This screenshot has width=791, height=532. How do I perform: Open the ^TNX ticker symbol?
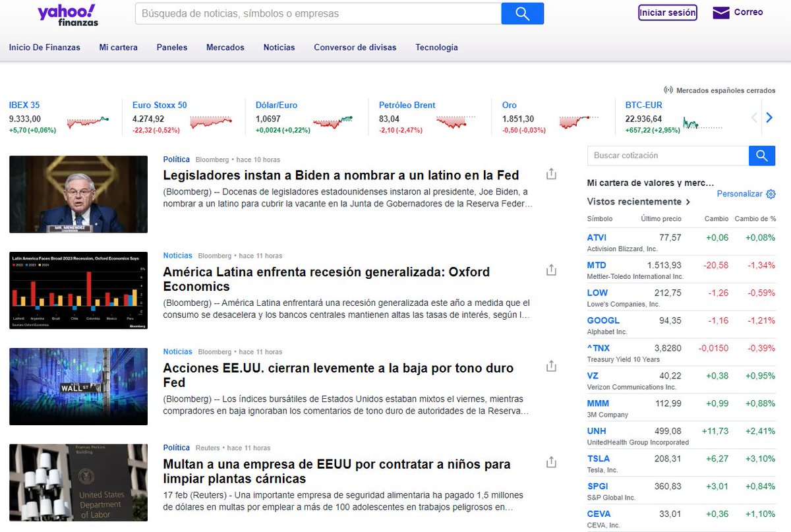coord(599,348)
